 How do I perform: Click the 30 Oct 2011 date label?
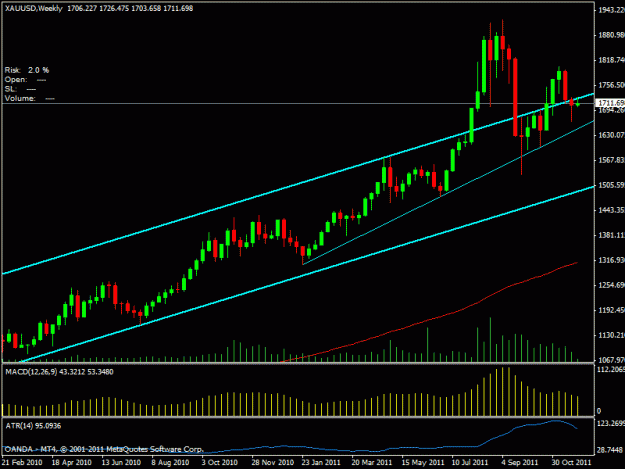point(571,463)
